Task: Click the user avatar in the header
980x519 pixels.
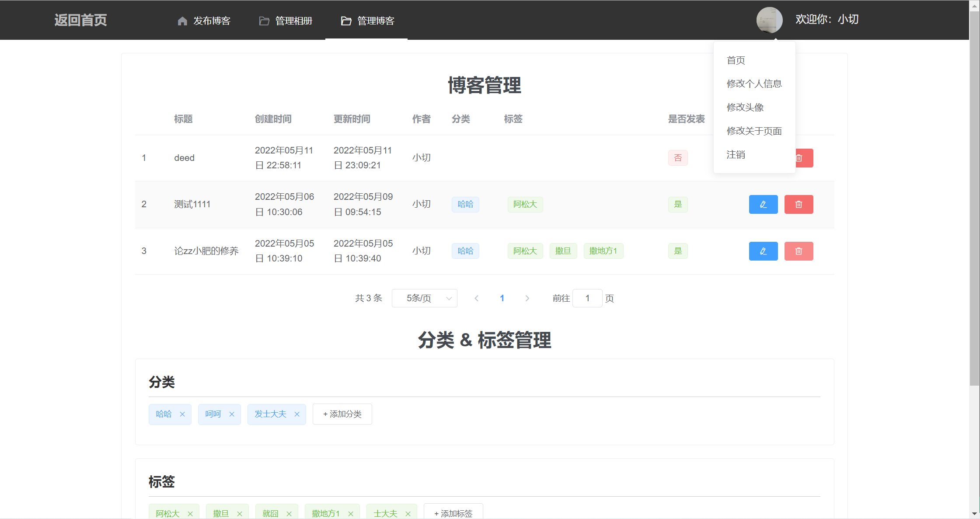Action: coord(769,20)
